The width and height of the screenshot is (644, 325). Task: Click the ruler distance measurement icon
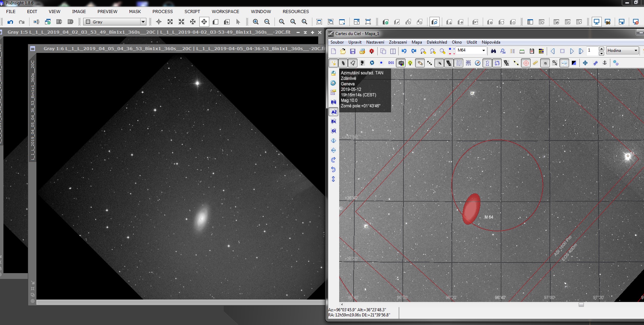tap(535, 63)
